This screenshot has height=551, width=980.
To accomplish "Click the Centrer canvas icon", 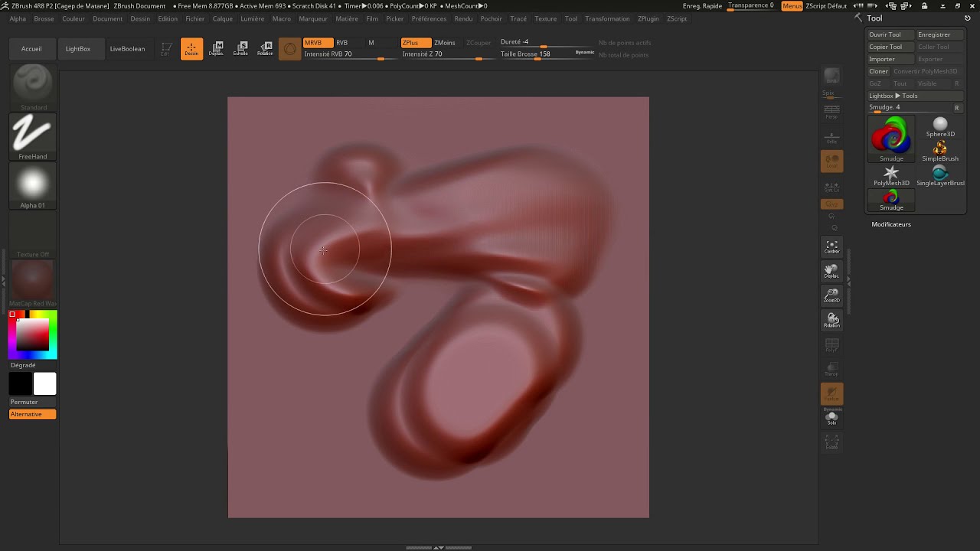I will pos(831,246).
